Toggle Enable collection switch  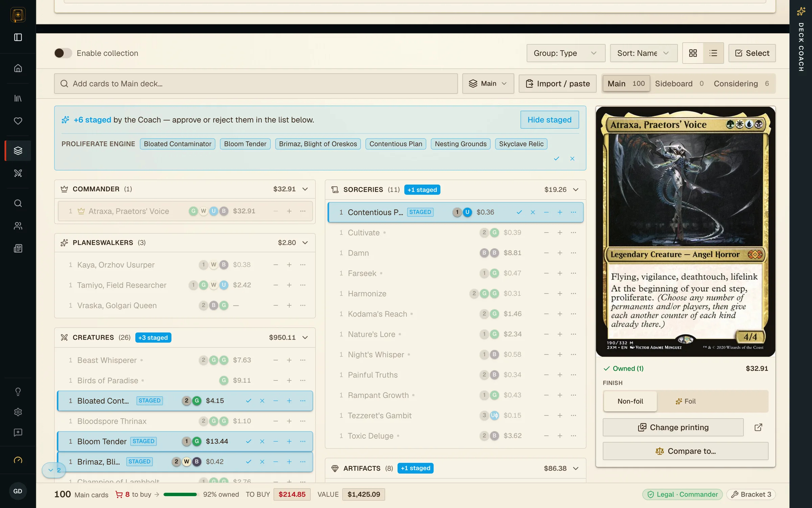click(63, 53)
